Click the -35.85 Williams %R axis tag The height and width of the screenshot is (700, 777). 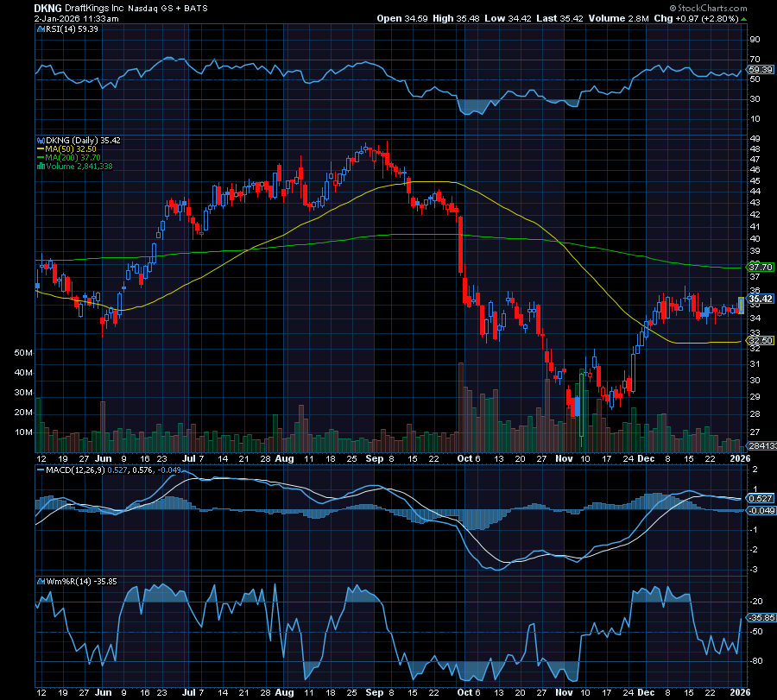pyautogui.click(x=760, y=617)
